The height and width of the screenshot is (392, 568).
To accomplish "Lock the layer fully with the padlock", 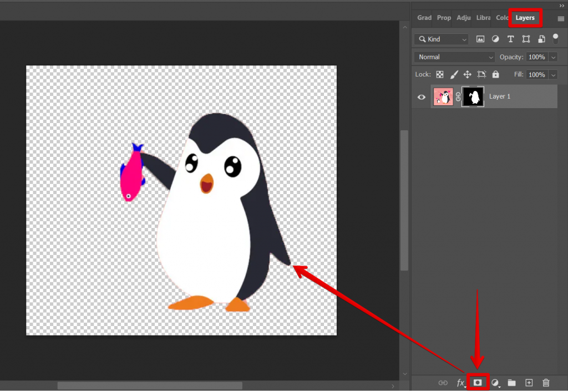I will [x=495, y=74].
